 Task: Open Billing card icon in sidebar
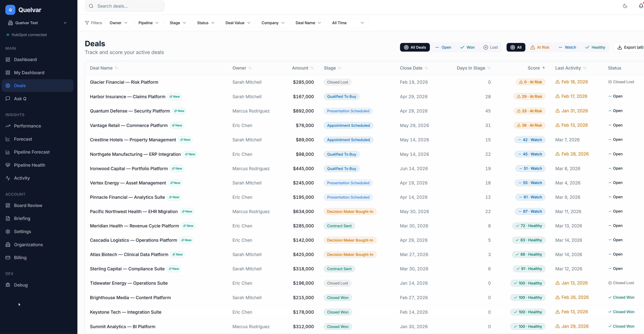pos(8,258)
